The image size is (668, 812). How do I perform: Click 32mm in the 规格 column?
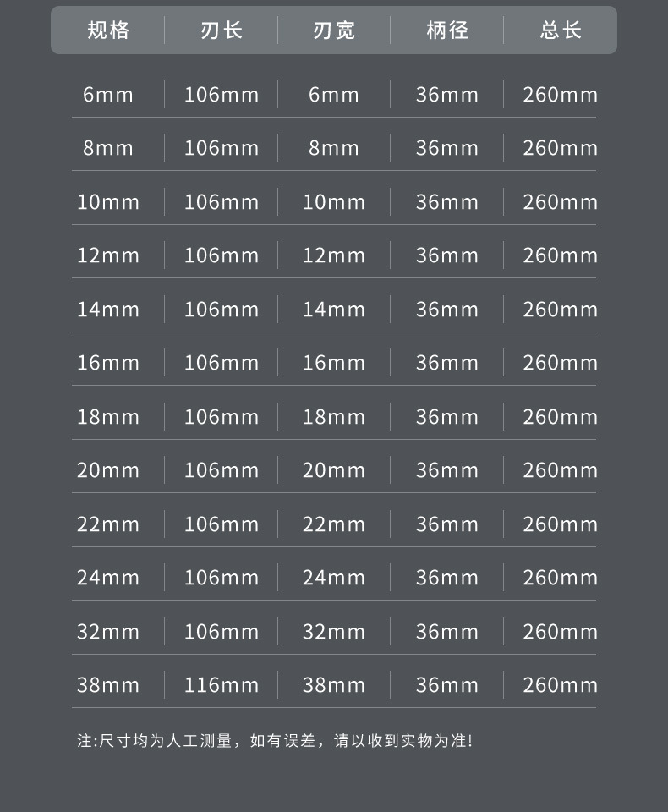point(108,632)
